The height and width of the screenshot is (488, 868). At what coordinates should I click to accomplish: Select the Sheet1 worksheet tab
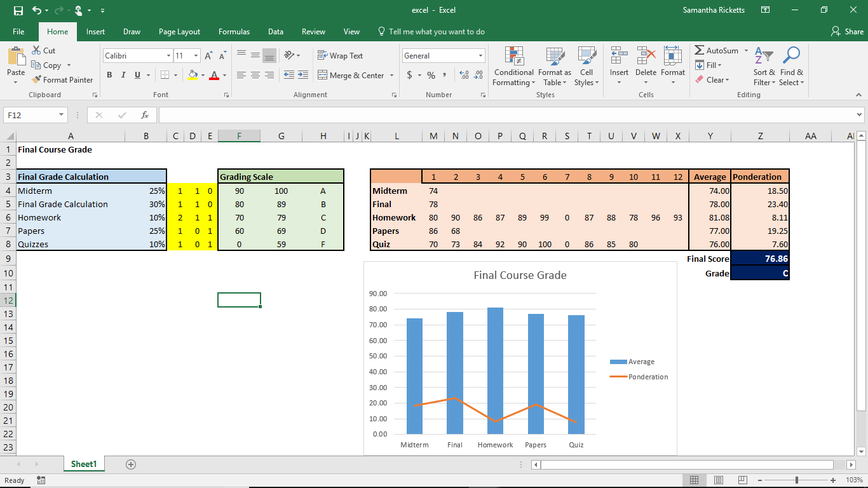(x=84, y=464)
